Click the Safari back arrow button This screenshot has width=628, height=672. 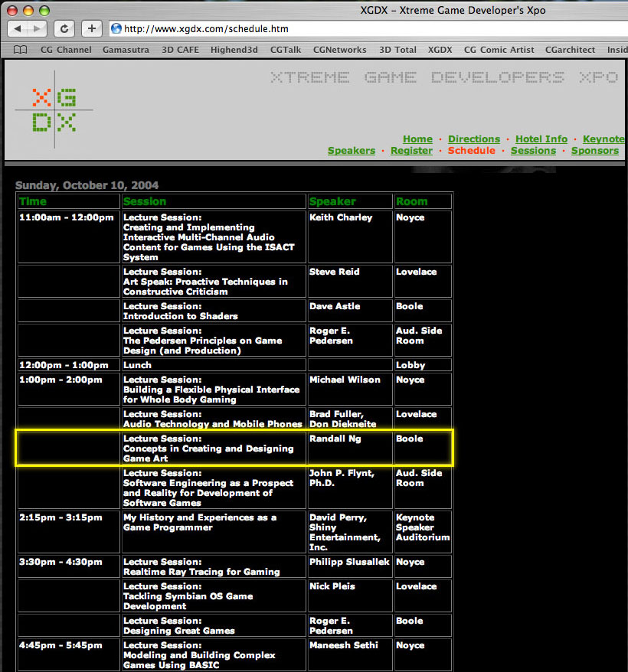click(18, 28)
